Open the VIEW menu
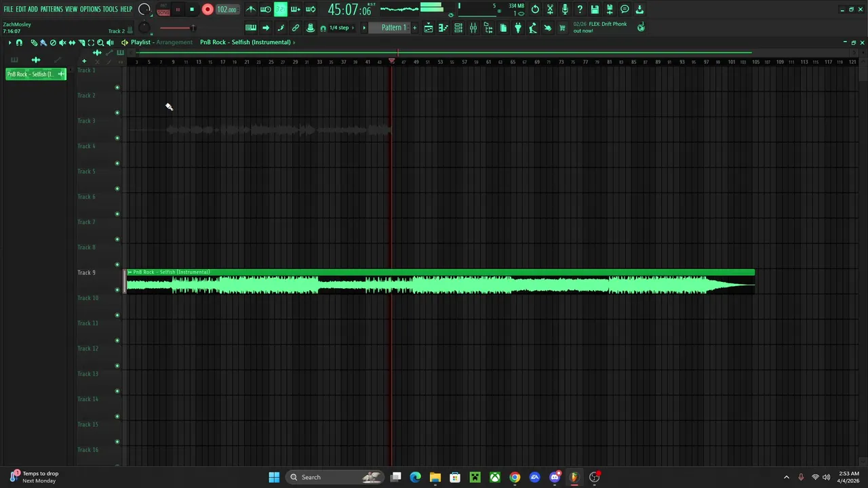 pos(71,9)
